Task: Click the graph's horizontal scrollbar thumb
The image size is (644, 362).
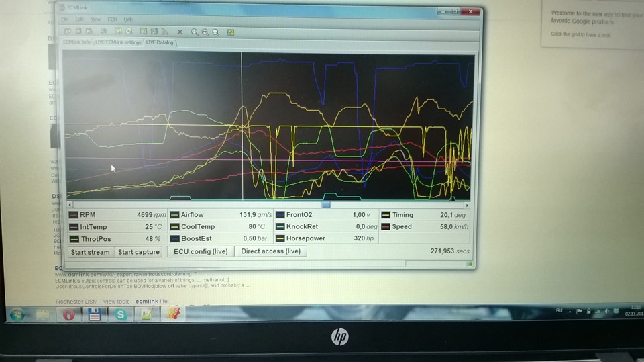Action: 326,204
